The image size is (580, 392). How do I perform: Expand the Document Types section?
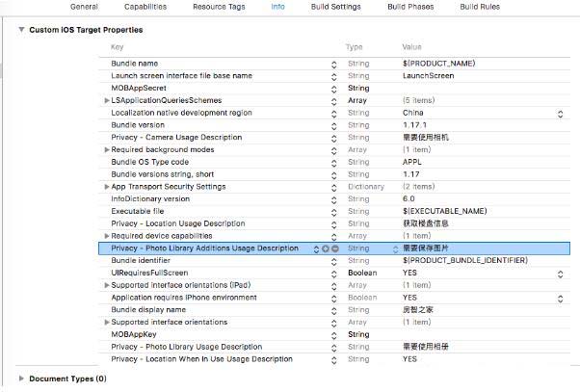(x=22, y=379)
